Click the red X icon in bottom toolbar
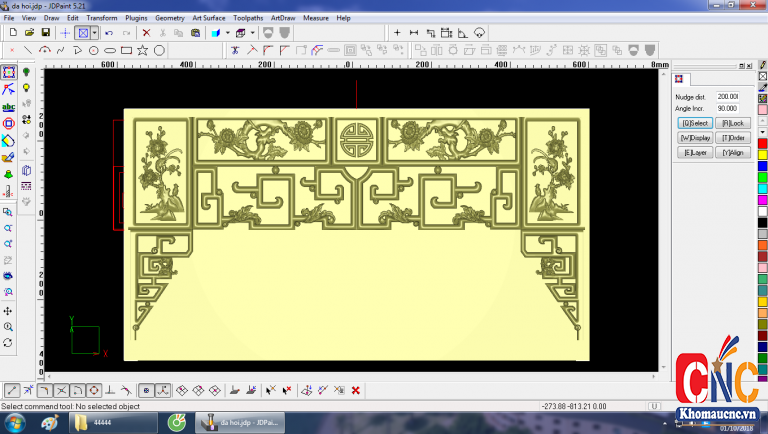Screen dimensions: 768x434 pos(356,390)
